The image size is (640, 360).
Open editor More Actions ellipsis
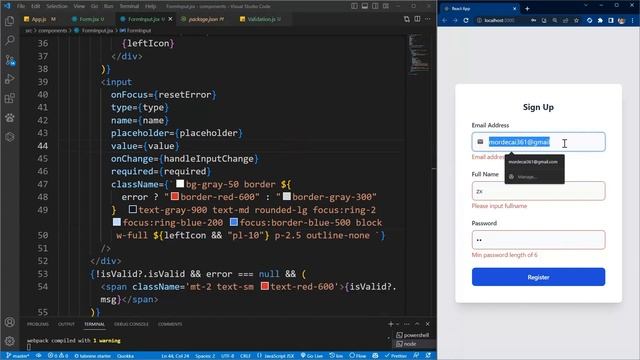(427, 19)
